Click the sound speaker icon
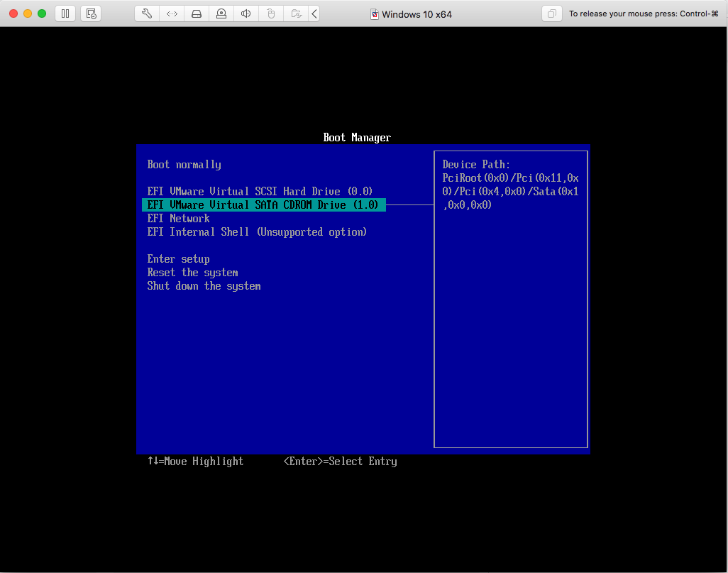The width and height of the screenshot is (728, 573). [x=246, y=13]
